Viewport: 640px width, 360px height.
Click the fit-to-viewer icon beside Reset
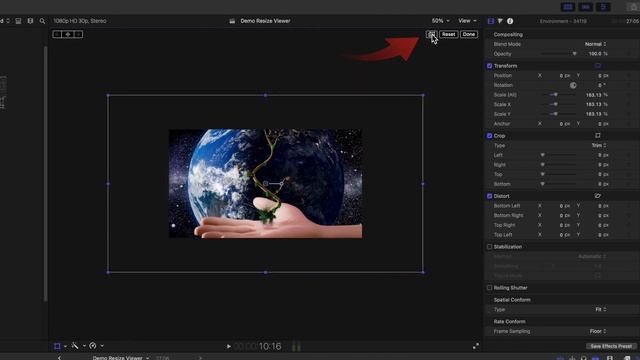coord(431,34)
